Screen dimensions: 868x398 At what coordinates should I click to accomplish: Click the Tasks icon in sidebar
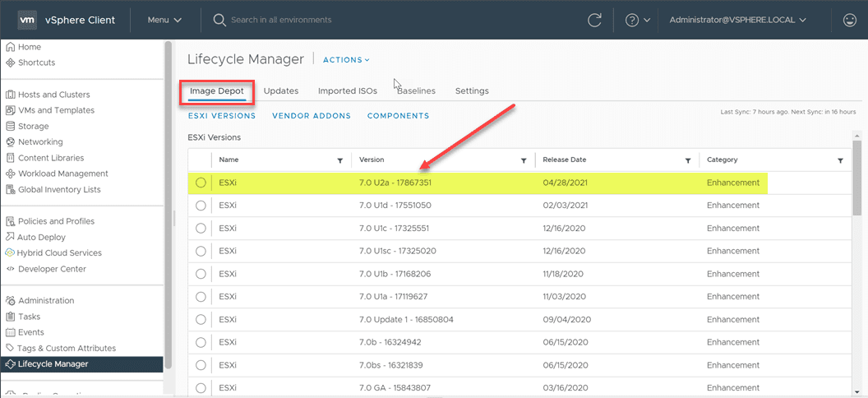10,317
